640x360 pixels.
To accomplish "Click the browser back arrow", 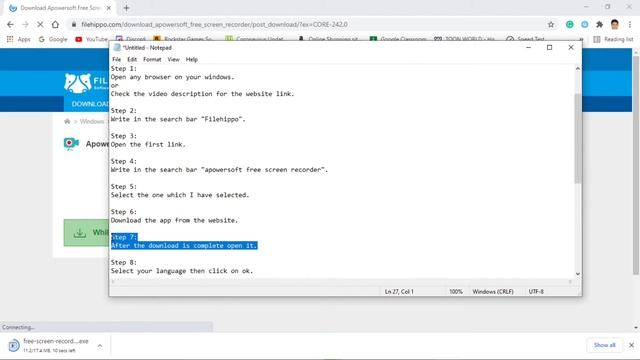I will click(x=10, y=24).
